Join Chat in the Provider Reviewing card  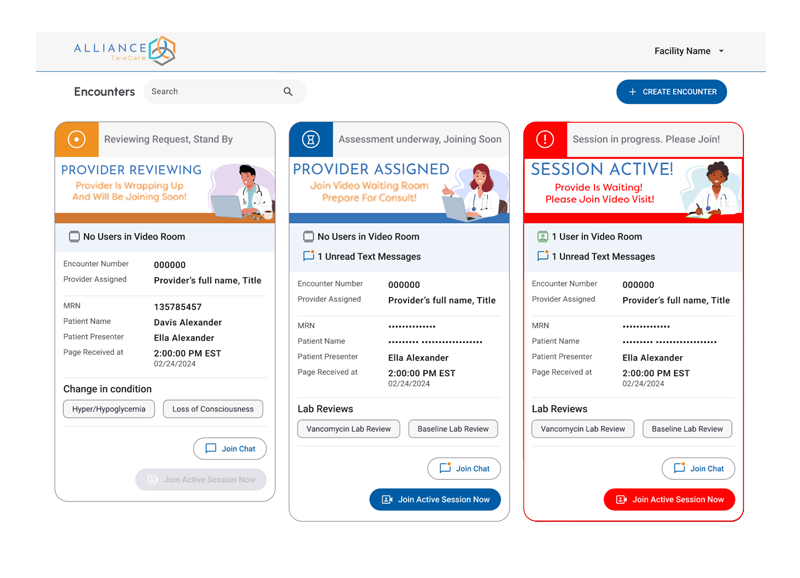pyautogui.click(x=230, y=449)
